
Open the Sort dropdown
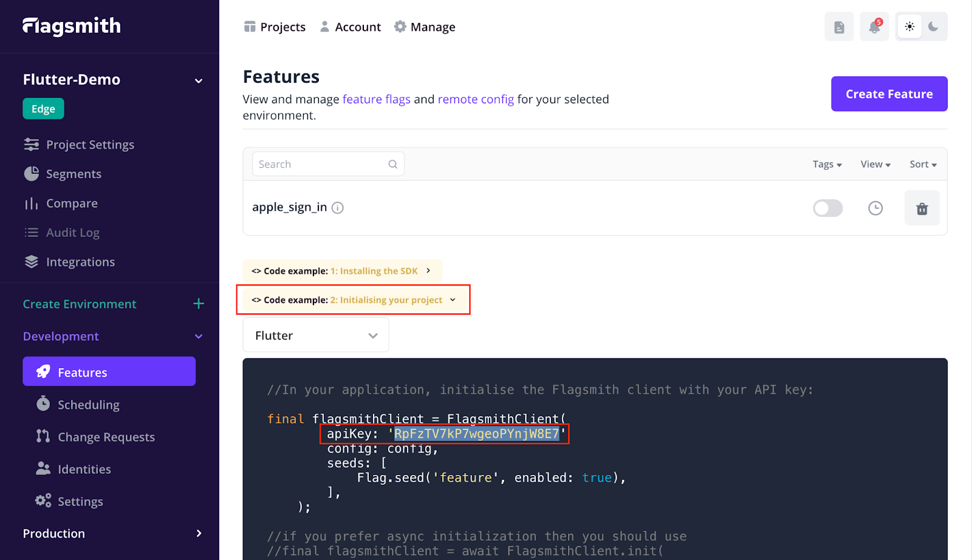[923, 164]
